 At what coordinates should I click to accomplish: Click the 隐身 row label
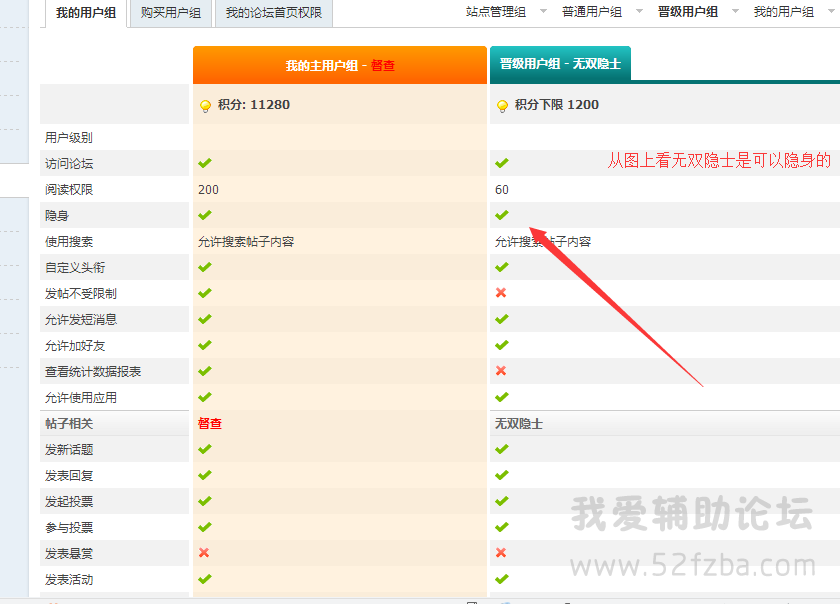(57, 215)
